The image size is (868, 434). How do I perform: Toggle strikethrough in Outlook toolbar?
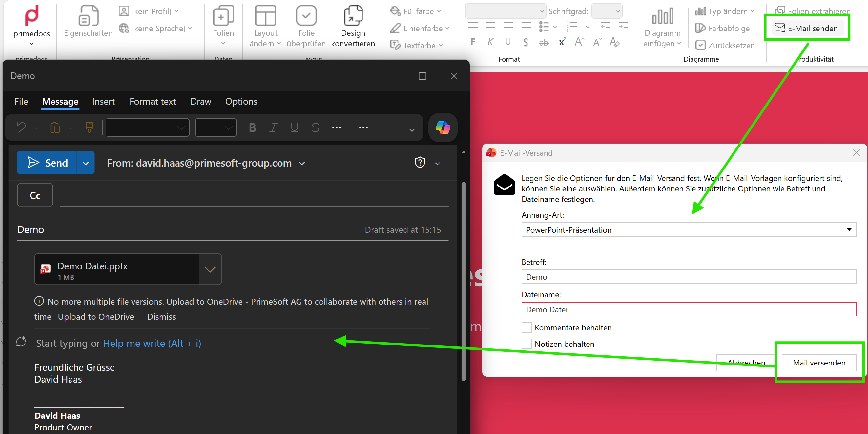point(315,128)
